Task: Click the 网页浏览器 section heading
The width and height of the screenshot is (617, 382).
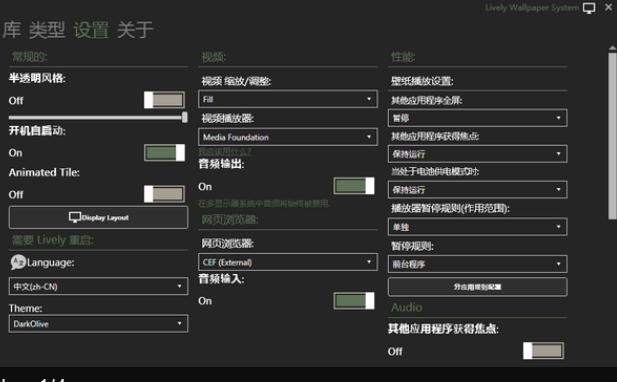Action: pyautogui.click(x=230, y=220)
